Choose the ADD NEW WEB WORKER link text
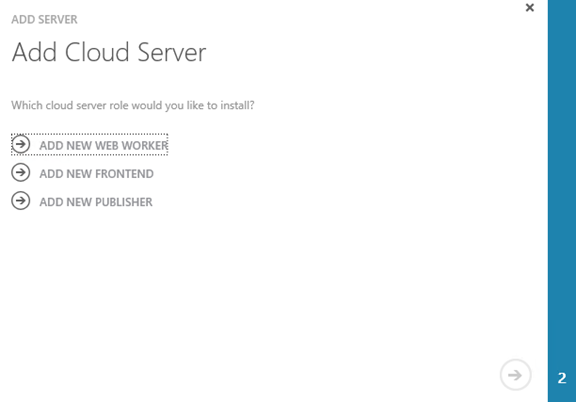This screenshot has height=402, width=576. (x=104, y=146)
